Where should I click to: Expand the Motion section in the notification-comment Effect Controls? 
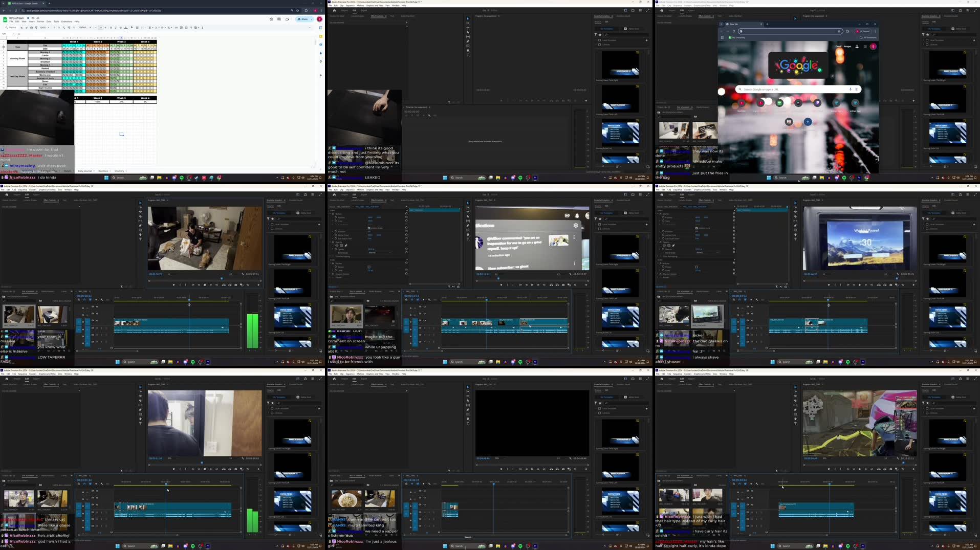331,214
